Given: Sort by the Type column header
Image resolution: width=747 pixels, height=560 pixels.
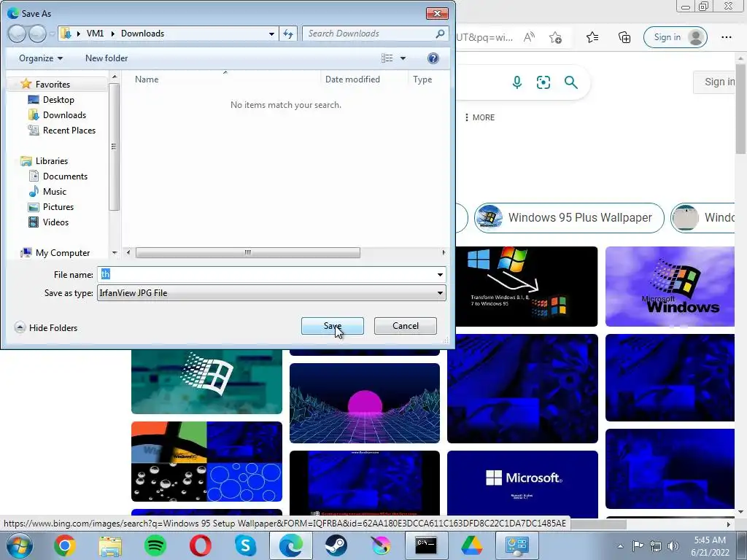Looking at the screenshot, I should tap(422, 79).
